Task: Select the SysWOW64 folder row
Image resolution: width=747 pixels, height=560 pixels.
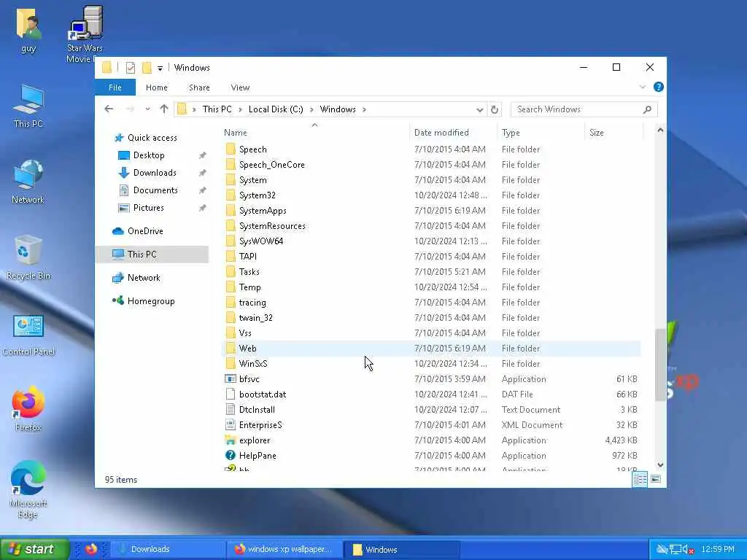Action: point(432,241)
